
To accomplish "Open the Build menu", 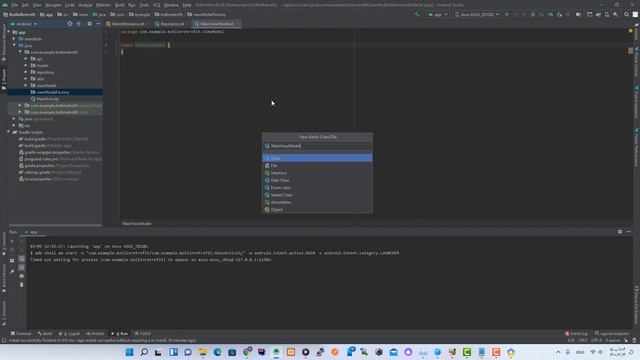I will (x=120, y=5).
